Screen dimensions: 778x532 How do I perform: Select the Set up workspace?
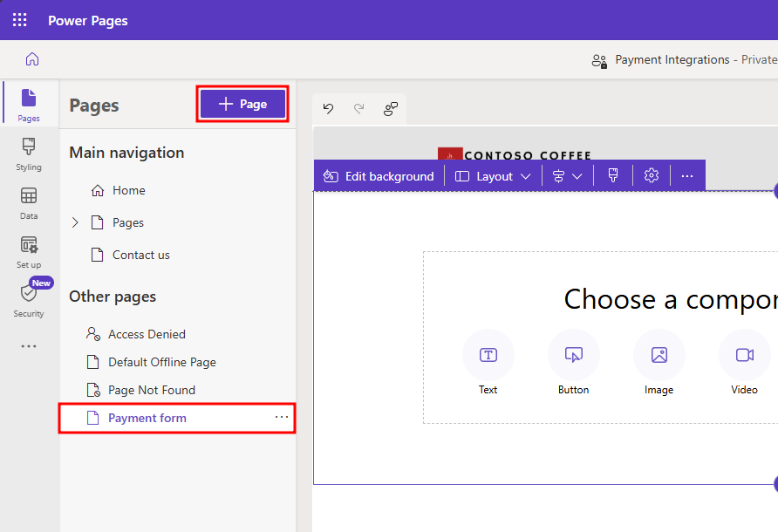[28, 253]
